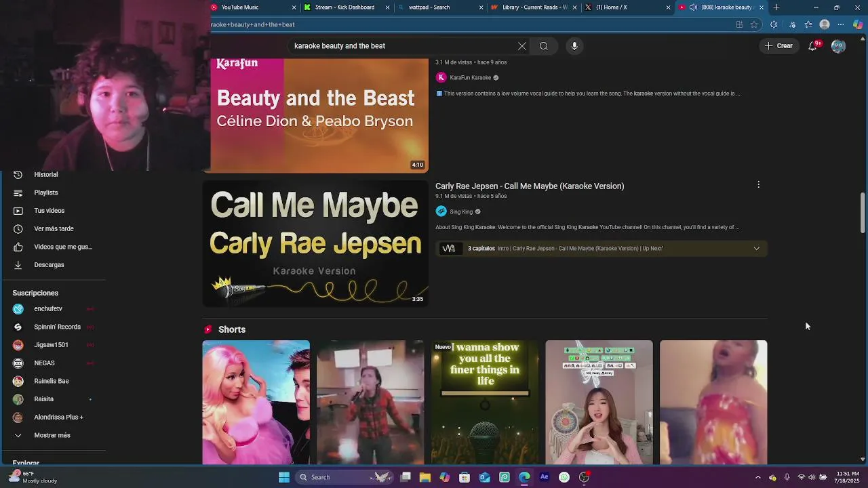Open the browser profile icon
This screenshot has height=488, width=868.
pos(825,24)
